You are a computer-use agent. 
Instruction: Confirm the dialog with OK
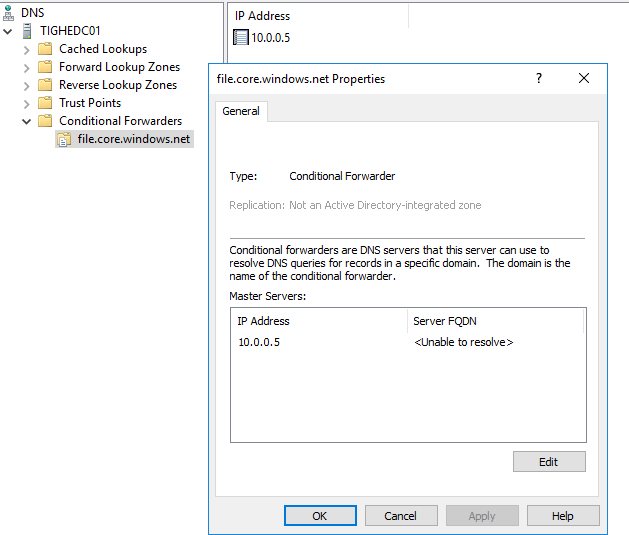pyautogui.click(x=320, y=516)
